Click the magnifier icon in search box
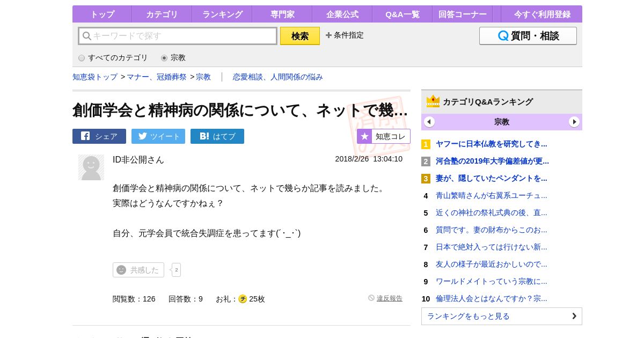The width and height of the screenshot is (644, 338). 87,36
